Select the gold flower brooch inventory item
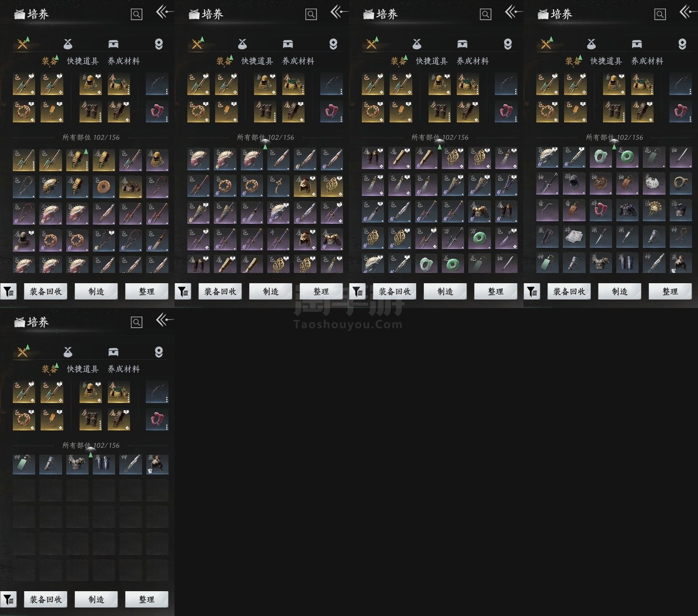 654,210
